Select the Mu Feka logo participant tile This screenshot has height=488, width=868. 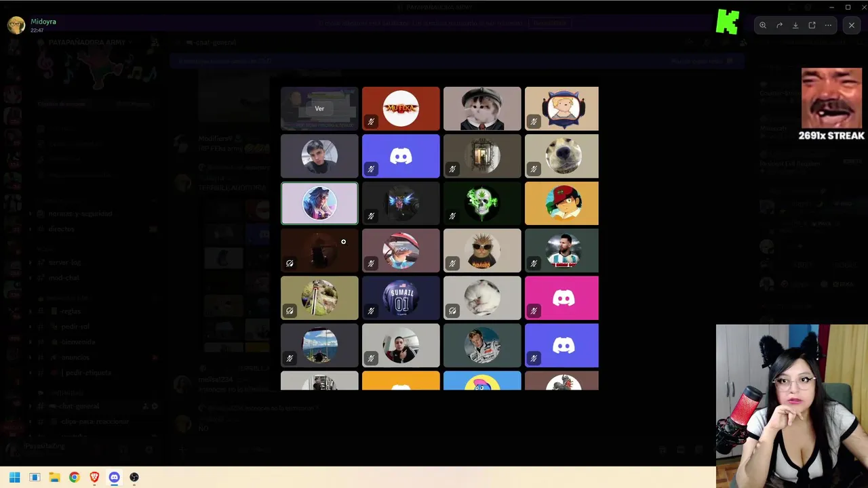point(401,108)
